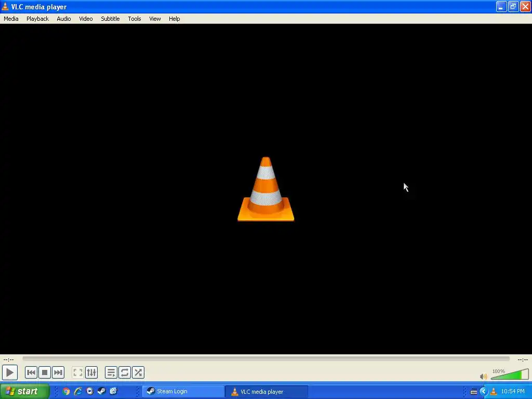532x399 pixels.
Task: Open the Video menu
Action: pyautogui.click(x=86, y=19)
